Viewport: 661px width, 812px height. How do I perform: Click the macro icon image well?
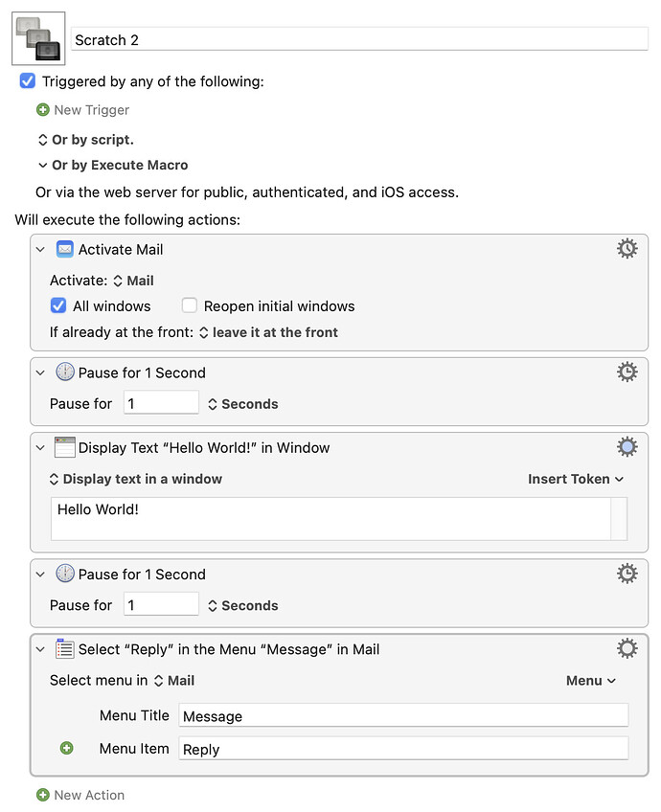coord(38,38)
